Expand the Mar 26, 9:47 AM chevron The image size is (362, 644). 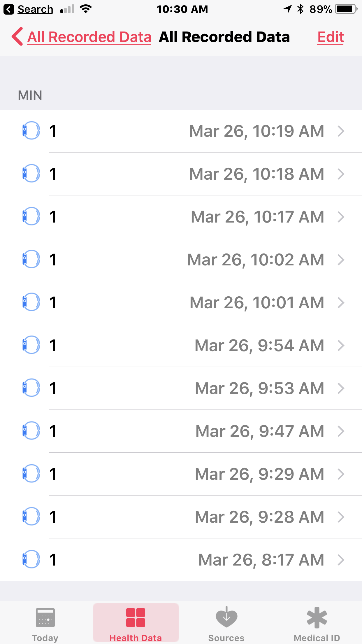341,431
